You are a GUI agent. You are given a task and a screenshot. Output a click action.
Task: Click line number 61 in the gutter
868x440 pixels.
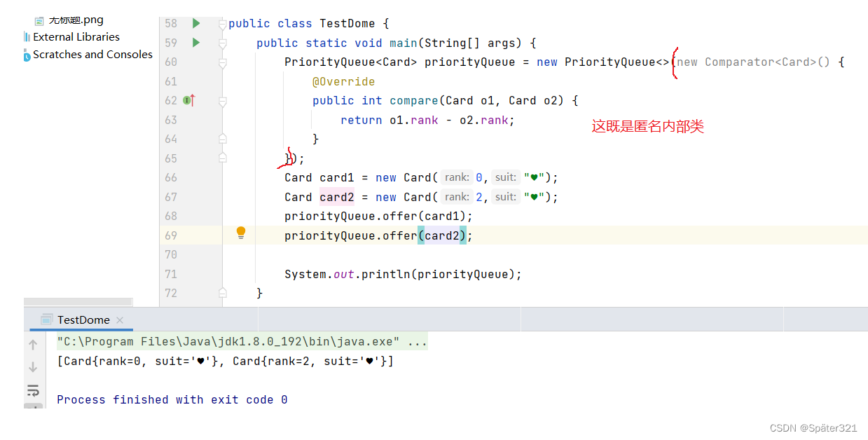pos(171,82)
